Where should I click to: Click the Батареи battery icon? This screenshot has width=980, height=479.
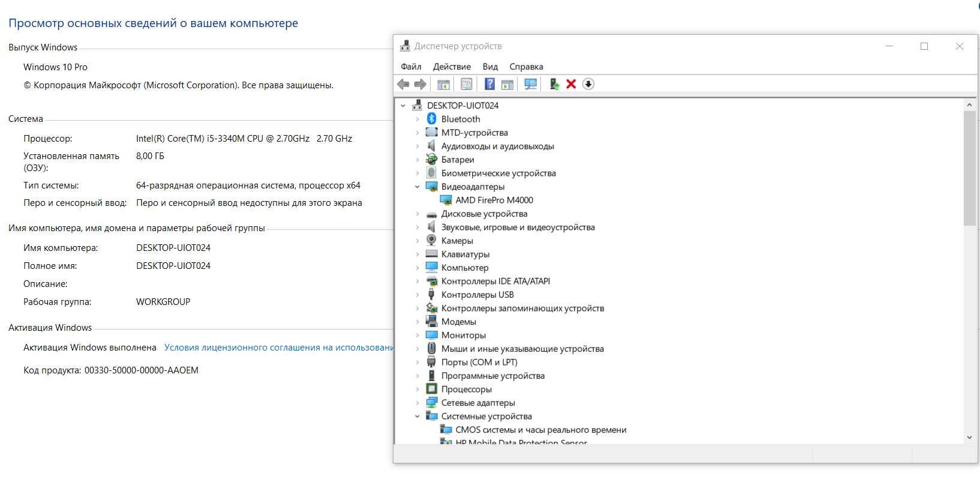coord(431,159)
